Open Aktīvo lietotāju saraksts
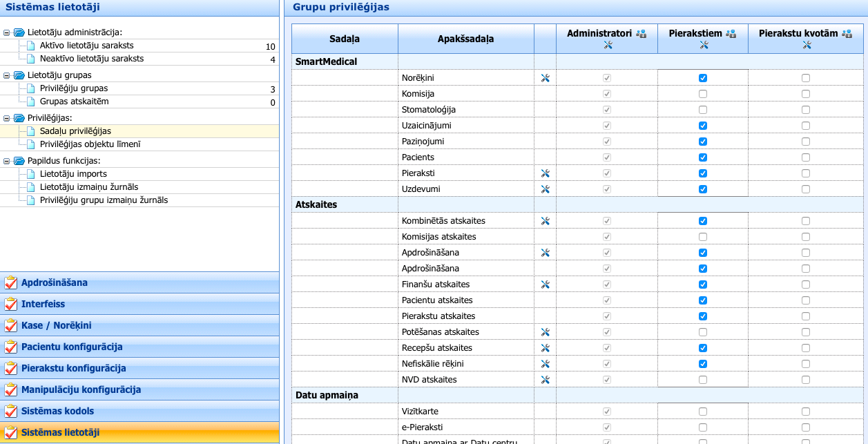Screen dimensions: 868x444 [86, 46]
